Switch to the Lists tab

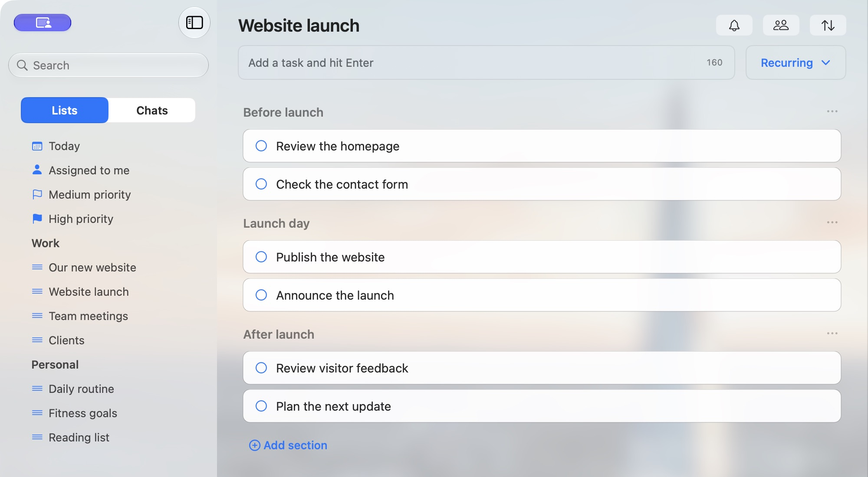[65, 110]
